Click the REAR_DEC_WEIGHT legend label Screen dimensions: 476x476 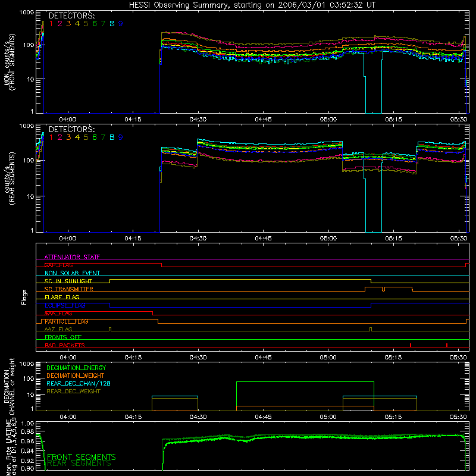[x=73, y=392]
